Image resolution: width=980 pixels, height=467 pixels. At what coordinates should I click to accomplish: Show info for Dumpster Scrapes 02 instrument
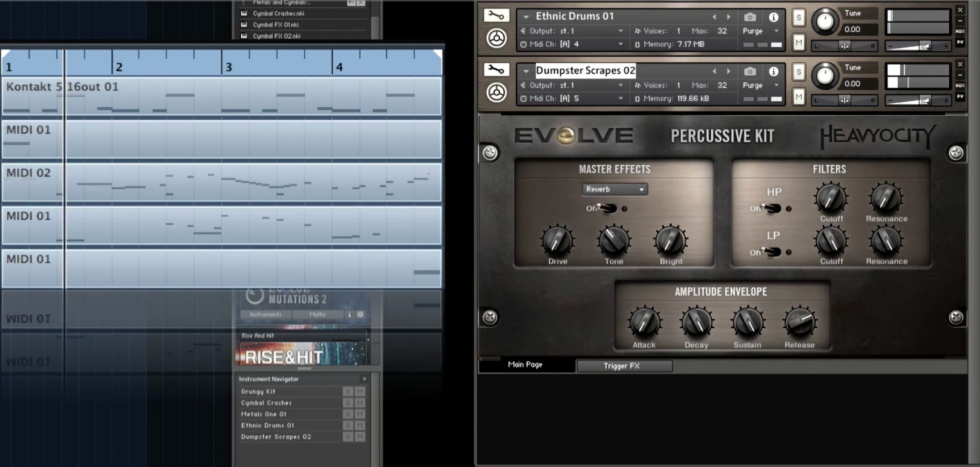(x=774, y=71)
